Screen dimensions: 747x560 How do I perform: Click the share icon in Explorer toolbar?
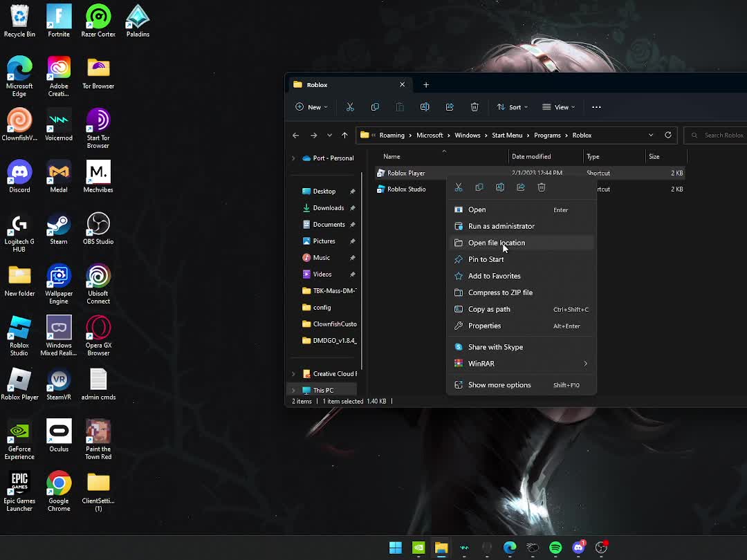coord(450,107)
